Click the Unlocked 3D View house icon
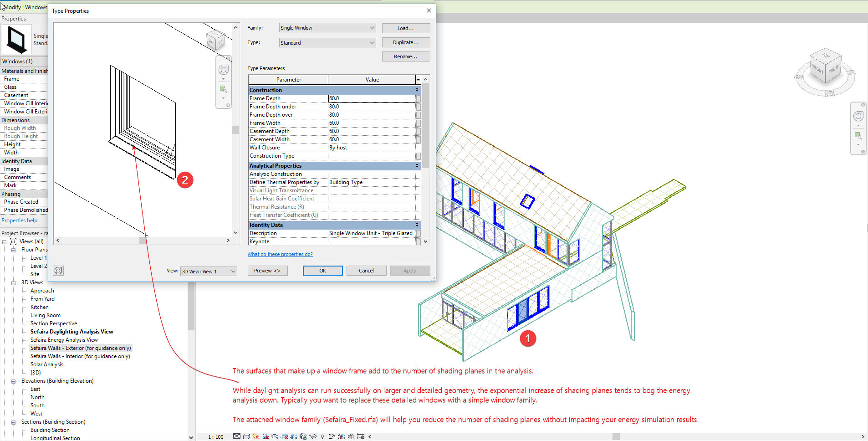868x441 pixels. [x=303, y=436]
